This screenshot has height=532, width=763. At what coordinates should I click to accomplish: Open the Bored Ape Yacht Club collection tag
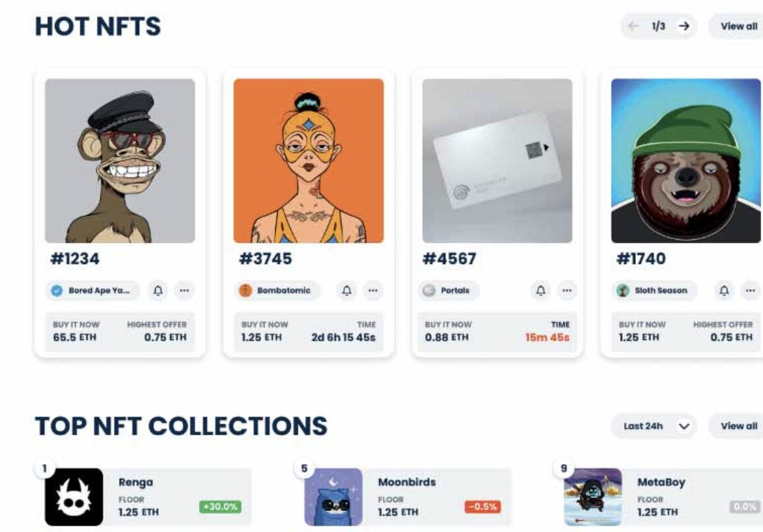point(93,290)
